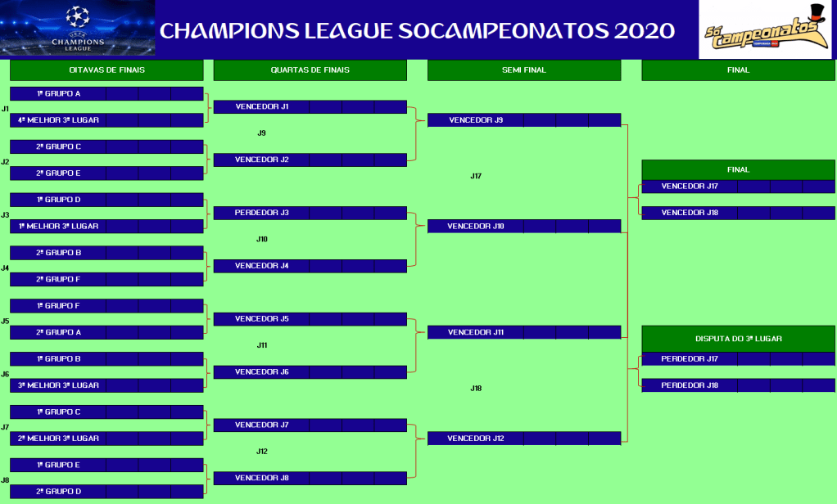
Task: Click the 2º GRUPO D team cell
Action: pos(58,492)
